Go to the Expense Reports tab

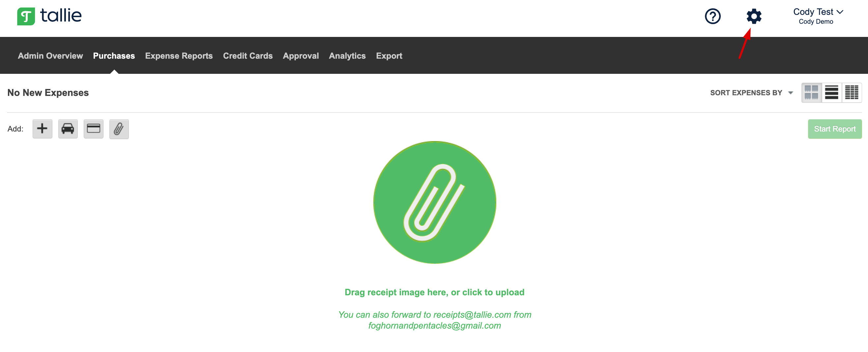(179, 56)
